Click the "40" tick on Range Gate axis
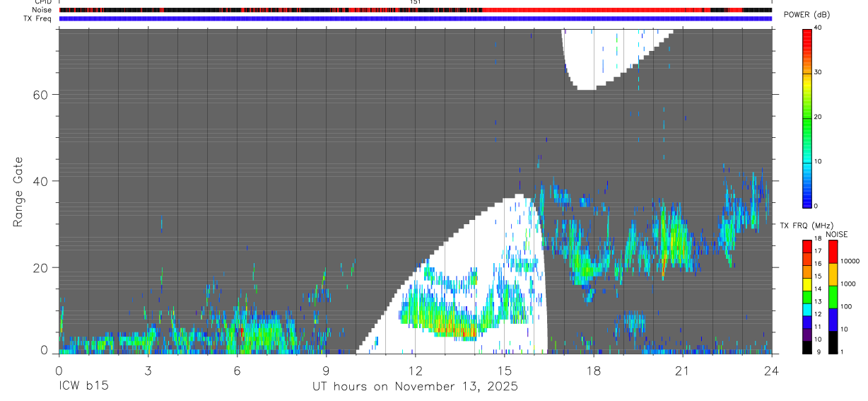The width and height of the screenshot is (868, 401). [42, 181]
